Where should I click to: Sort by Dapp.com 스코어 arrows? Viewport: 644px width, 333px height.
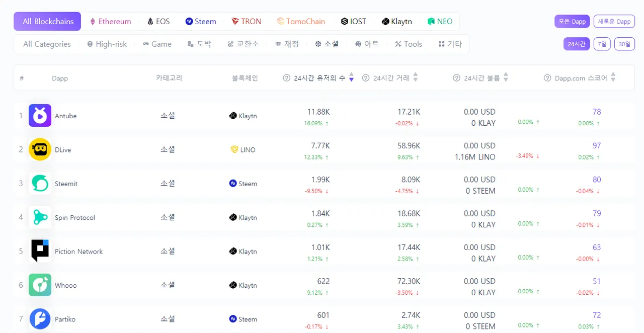613,78
